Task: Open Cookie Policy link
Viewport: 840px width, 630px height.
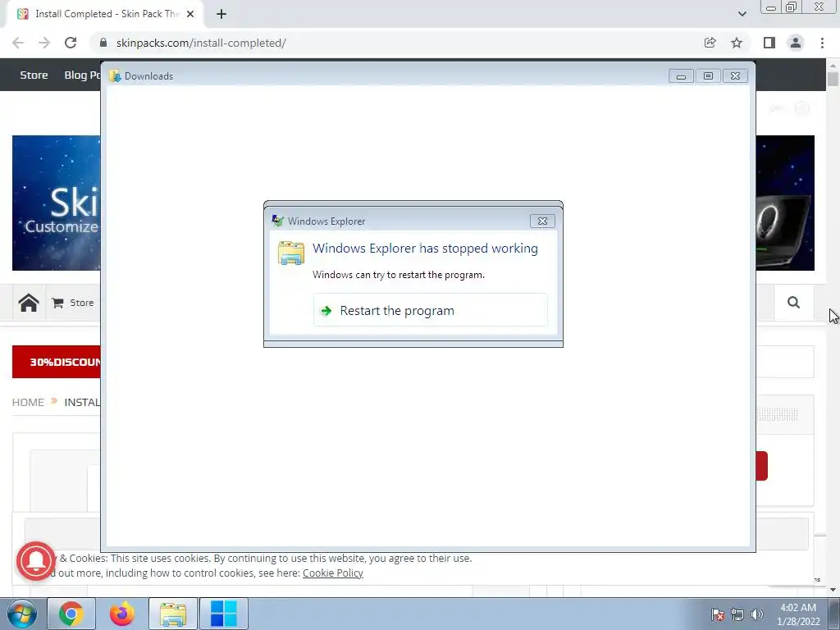Action: point(333,573)
